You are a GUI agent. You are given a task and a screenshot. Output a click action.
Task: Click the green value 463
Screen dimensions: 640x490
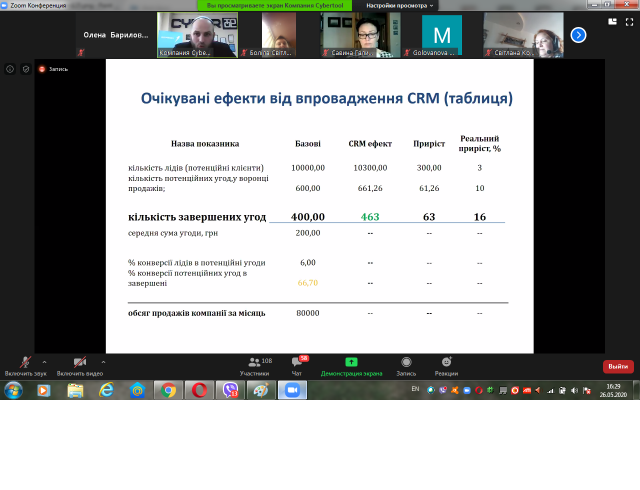[x=370, y=217]
